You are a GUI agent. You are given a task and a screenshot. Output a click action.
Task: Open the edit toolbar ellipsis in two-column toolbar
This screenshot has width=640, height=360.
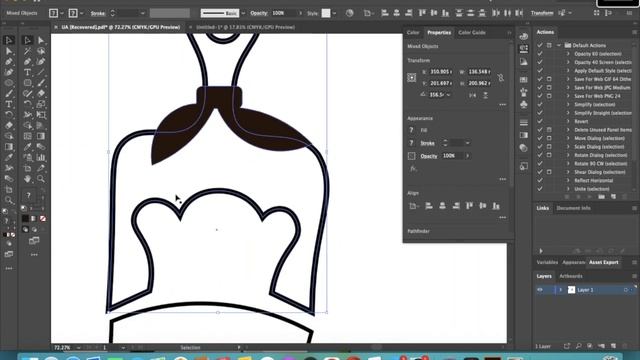[34, 255]
